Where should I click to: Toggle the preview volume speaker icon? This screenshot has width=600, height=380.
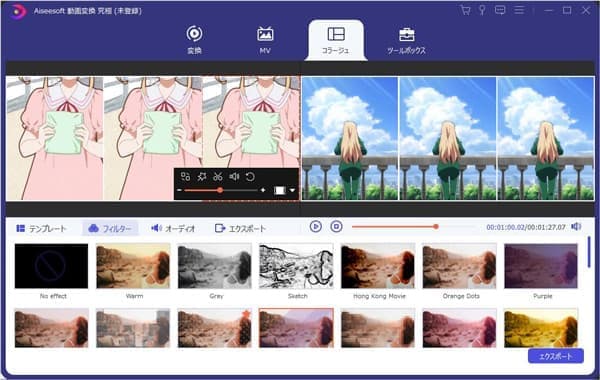[x=576, y=227]
